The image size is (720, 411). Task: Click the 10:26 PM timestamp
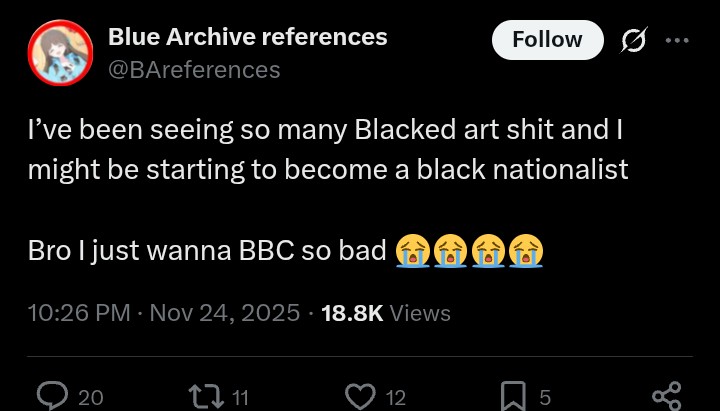tap(80, 313)
